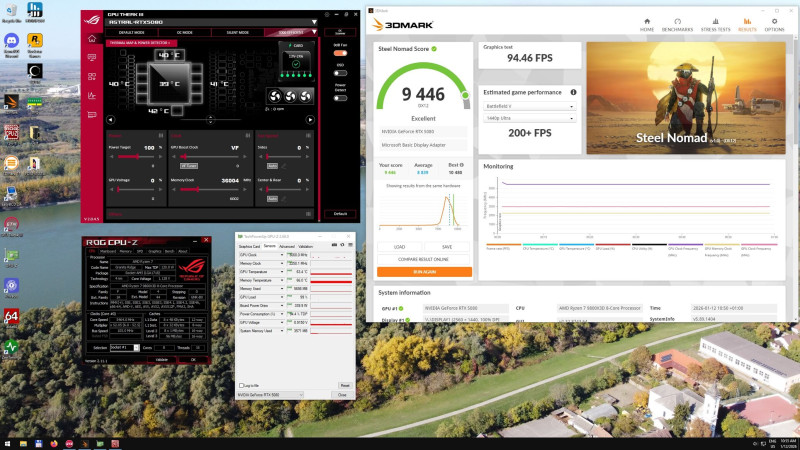The width and height of the screenshot is (800, 450).
Task: Open the NVIDIA GeForce RTX 5080 device dropdown in GPU-Z
Action: (x=270, y=395)
